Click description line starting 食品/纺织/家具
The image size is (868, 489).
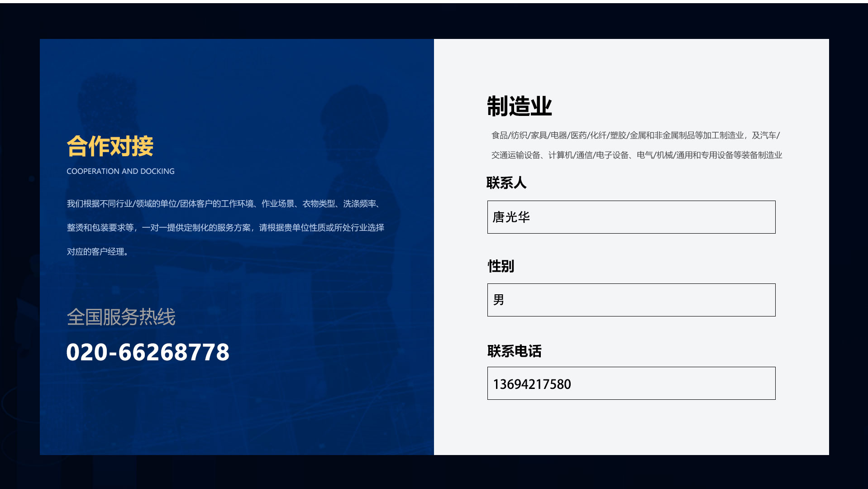pyautogui.click(x=635, y=135)
